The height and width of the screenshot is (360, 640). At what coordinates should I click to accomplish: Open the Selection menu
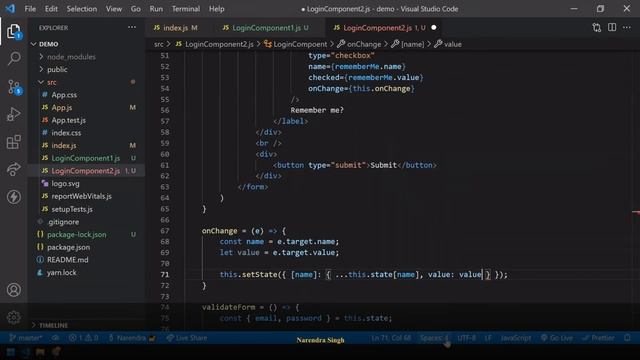pos(82,9)
